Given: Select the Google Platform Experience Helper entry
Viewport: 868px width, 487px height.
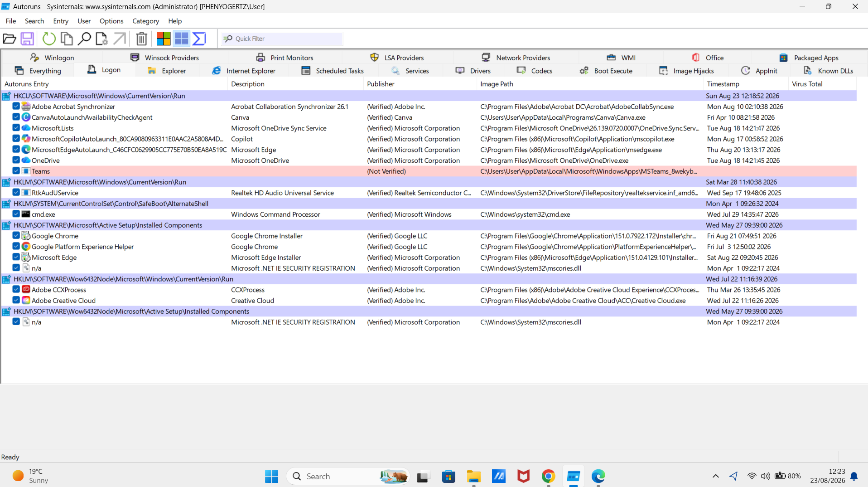Looking at the screenshot, I should point(83,247).
